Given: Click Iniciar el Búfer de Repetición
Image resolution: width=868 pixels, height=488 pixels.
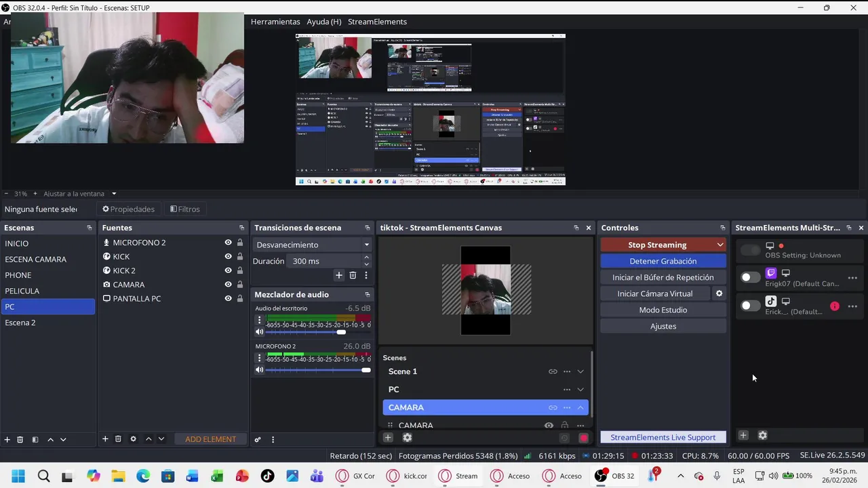Looking at the screenshot, I should point(663,277).
